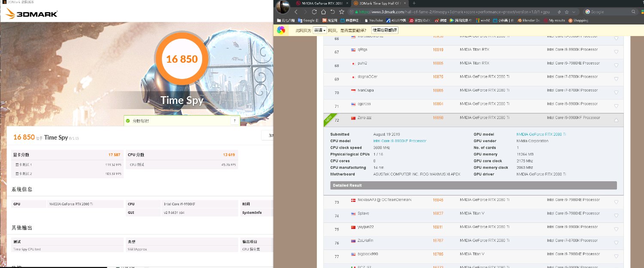Click the orange 16 850 score circle

pyautogui.click(x=182, y=59)
